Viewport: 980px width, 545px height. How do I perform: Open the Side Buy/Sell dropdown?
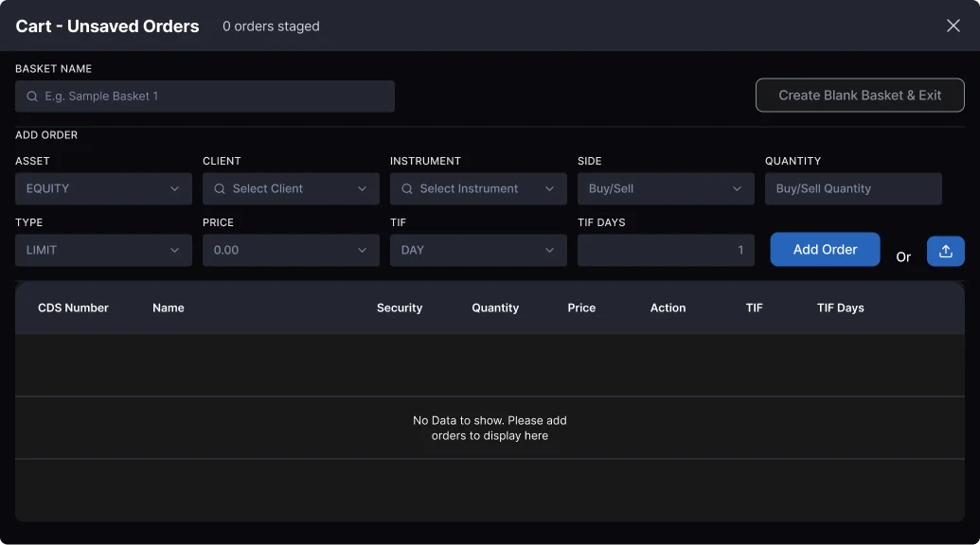pyautogui.click(x=666, y=188)
